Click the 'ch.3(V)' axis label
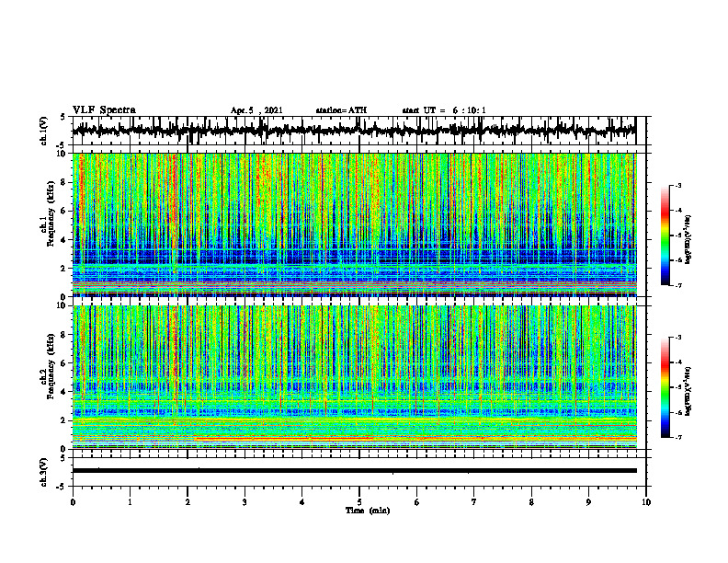This screenshot has width=728, height=563. point(44,472)
